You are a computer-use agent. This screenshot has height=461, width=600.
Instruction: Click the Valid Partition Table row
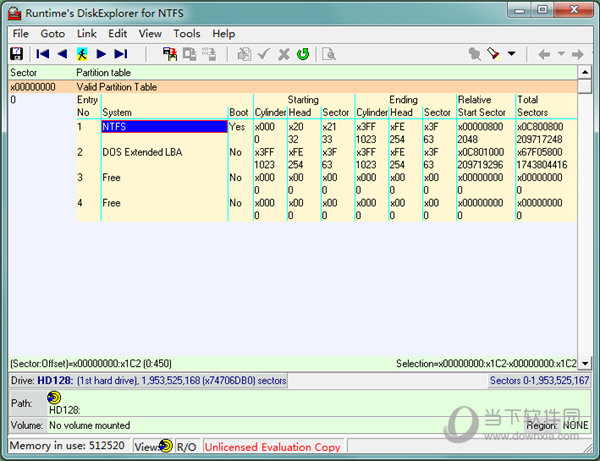[x=293, y=87]
